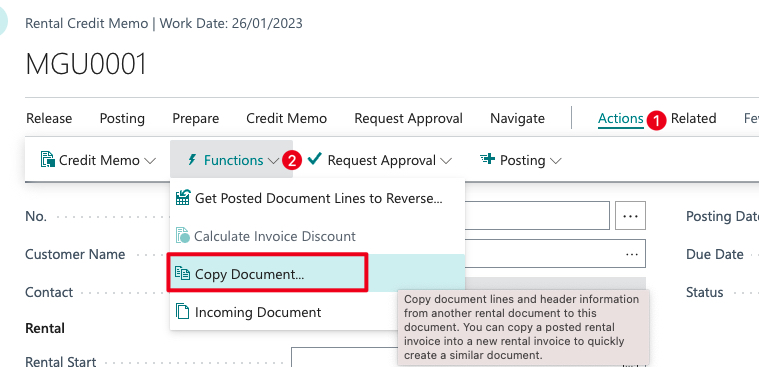The height and width of the screenshot is (367, 759).
Task: Click the Rental section heading
Action: (x=45, y=328)
